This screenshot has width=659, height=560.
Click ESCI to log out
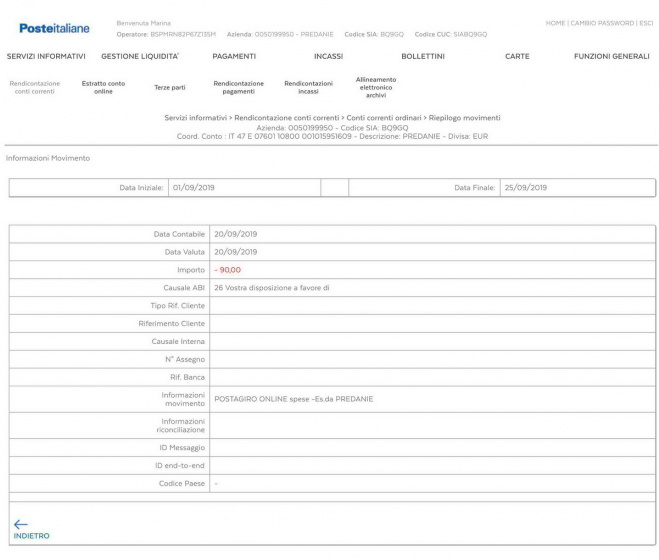click(x=646, y=22)
